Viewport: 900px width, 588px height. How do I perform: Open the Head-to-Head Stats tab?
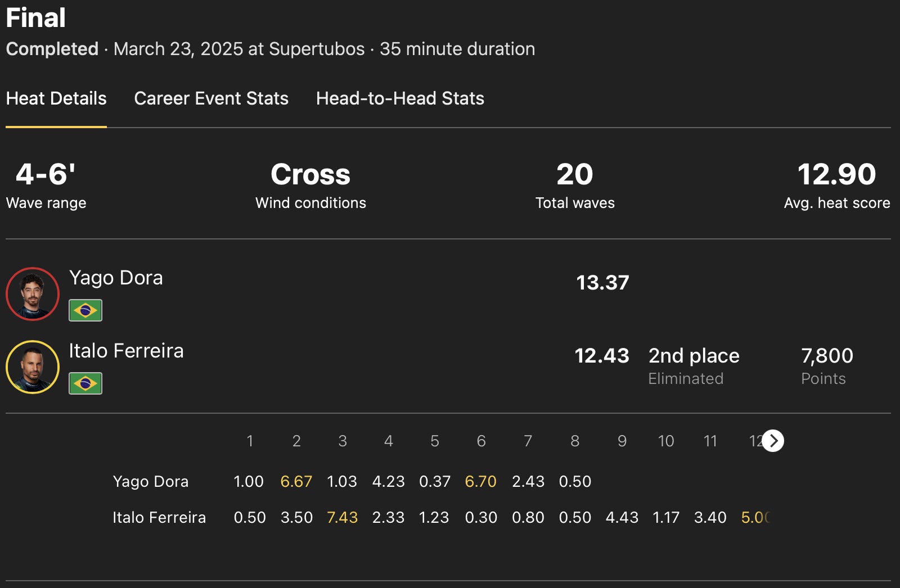click(x=400, y=98)
